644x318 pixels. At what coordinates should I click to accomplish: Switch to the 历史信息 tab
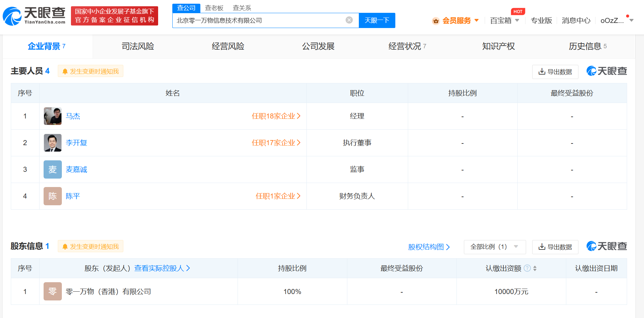[x=588, y=46]
